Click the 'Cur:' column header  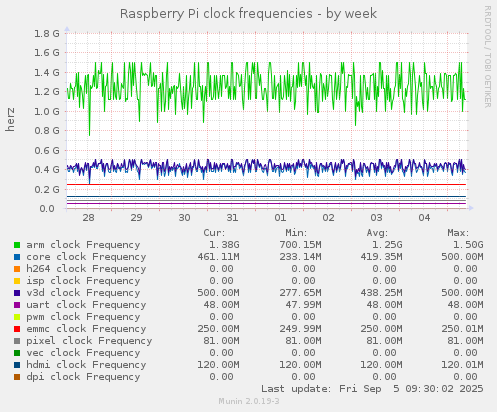point(214,233)
